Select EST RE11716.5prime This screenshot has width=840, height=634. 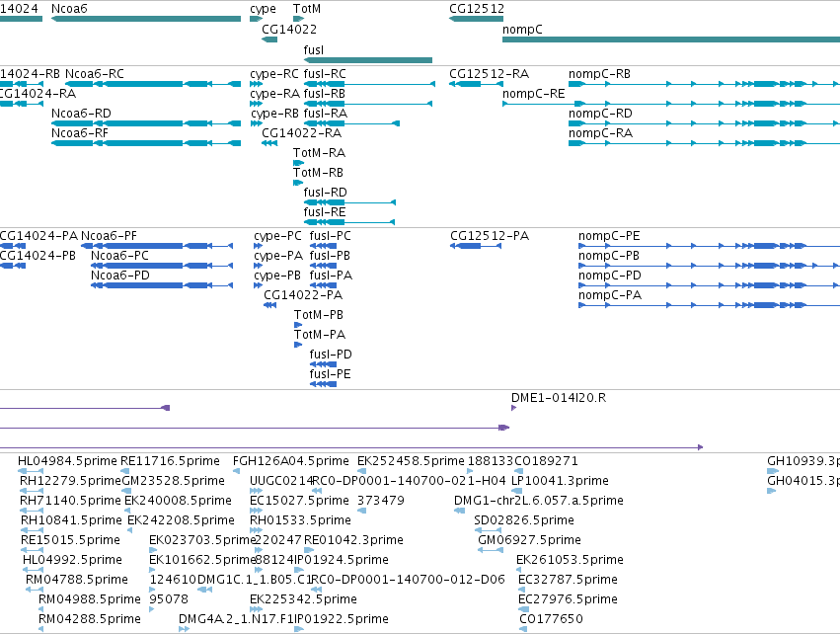tap(170, 461)
